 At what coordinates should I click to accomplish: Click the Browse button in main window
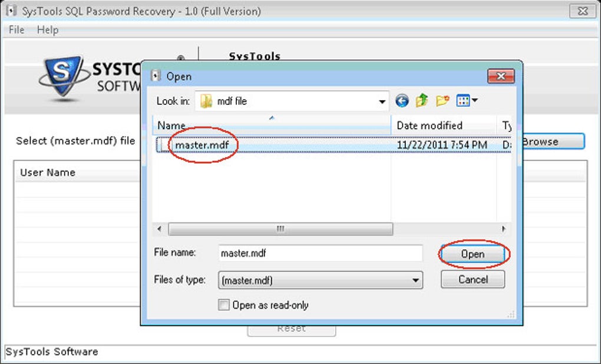pyautogui.click(x=553, y=141)
